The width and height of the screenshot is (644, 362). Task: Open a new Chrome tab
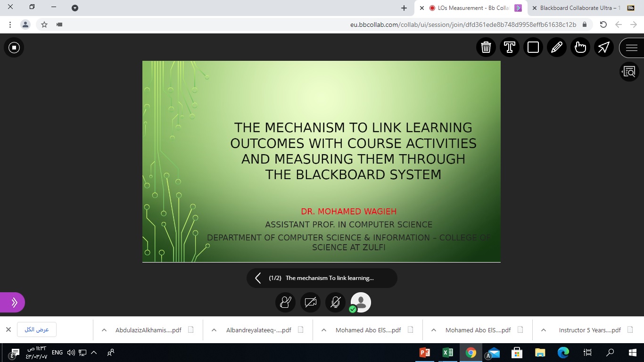tap(404, 8)
